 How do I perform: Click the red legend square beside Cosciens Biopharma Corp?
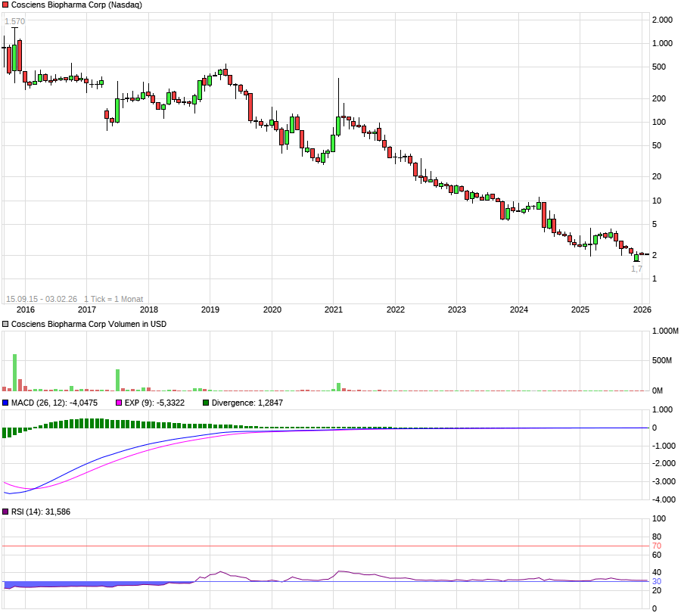tap(6, 5)
